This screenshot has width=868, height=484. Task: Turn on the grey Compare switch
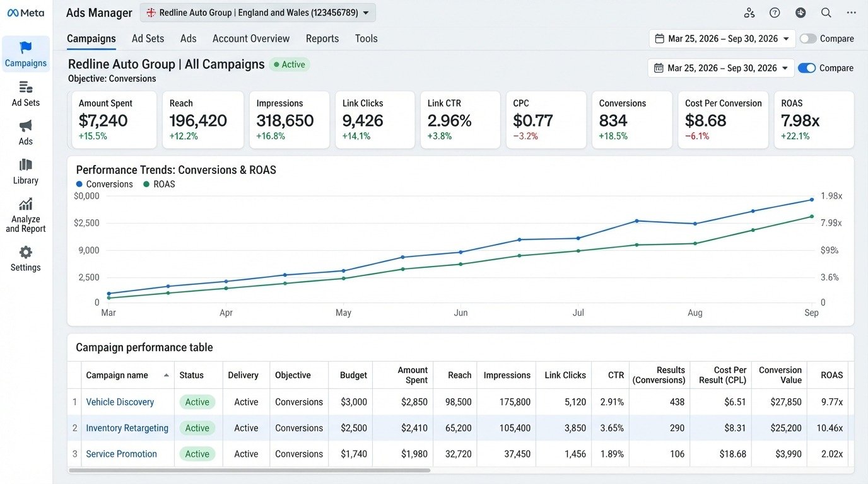click(x=808, y=38)
